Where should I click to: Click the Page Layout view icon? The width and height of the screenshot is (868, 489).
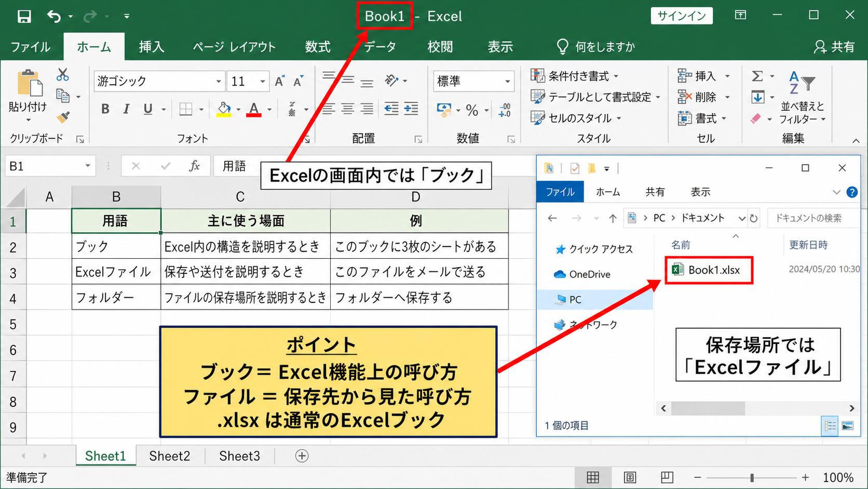[630, 477]
